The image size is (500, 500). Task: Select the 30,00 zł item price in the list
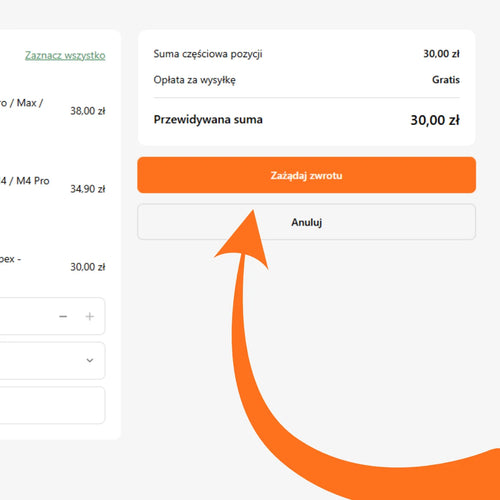tap(88, 267)
